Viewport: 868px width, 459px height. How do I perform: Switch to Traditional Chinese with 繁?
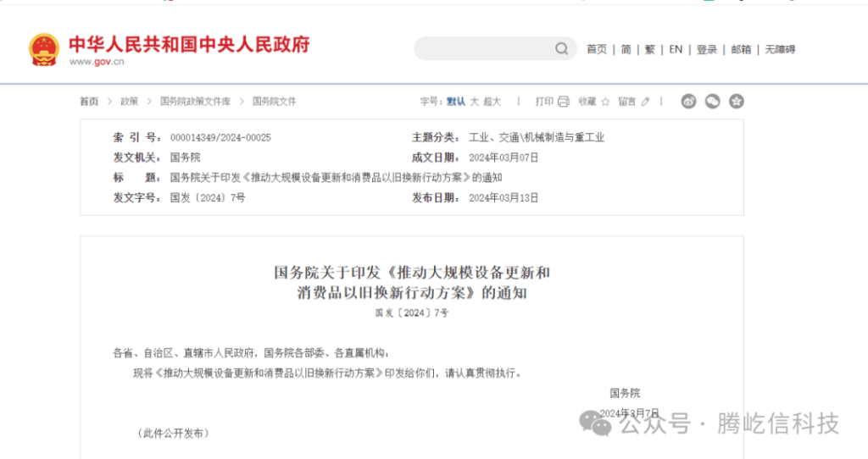[x=649, y=49]
